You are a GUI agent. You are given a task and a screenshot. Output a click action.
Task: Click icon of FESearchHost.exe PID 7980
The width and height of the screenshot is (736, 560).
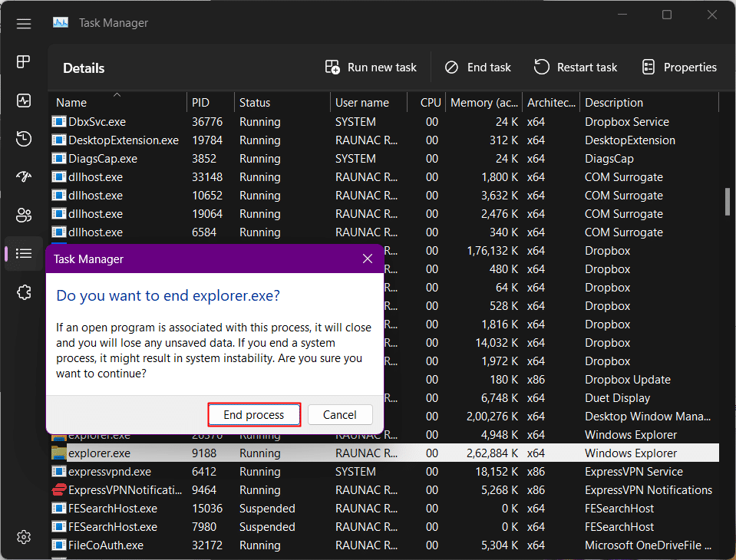point(58,526)
